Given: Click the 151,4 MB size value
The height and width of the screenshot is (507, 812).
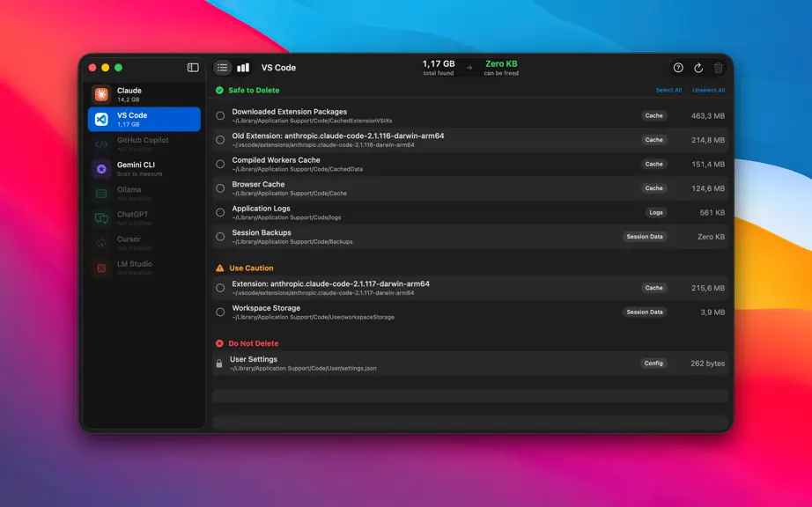Looking at the screenshot, I should pos(707,164).
